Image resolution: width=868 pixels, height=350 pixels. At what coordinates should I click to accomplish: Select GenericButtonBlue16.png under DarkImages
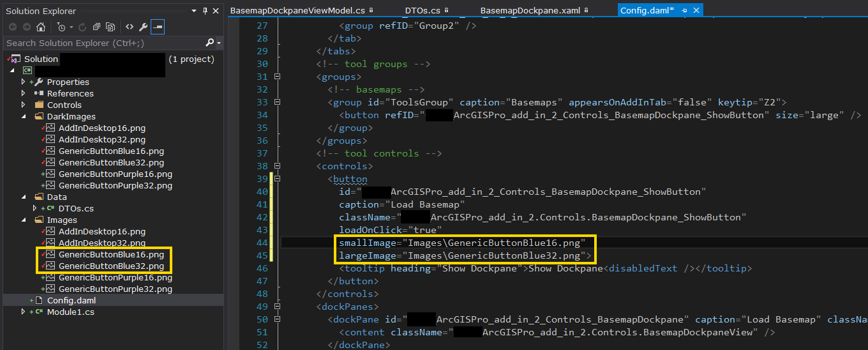pyautogui.click(x=111, y=151)
